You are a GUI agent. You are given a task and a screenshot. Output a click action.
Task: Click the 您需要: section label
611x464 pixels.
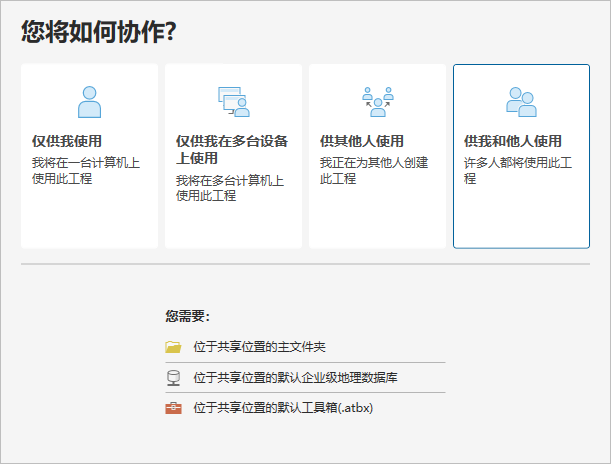click(187, 316)
